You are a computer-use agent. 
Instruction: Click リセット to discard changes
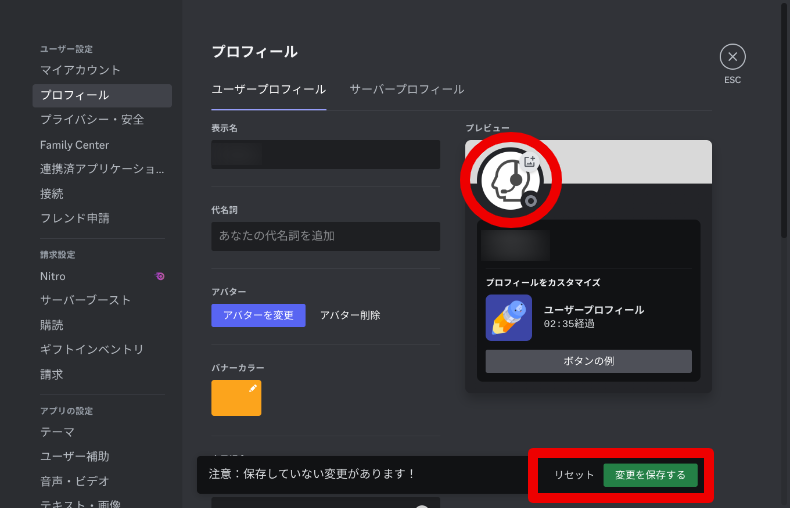tap(574, 475)
